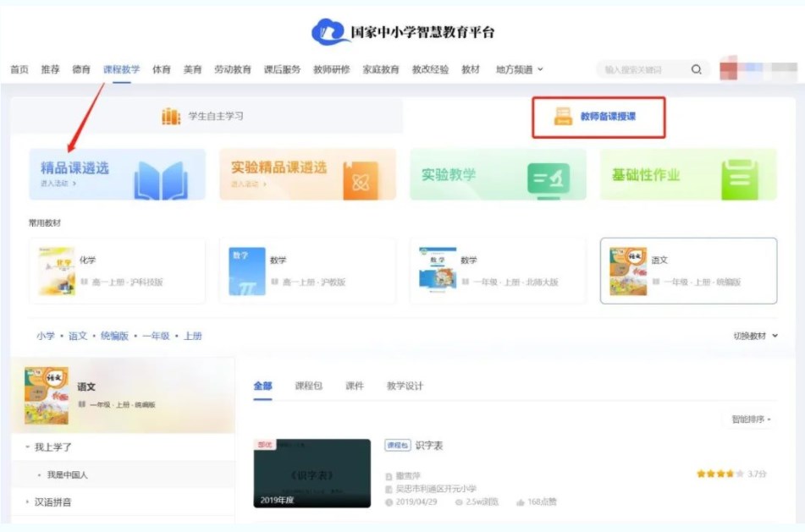Image resolution: width=805 pixels, height=532 pixels.
Task: Open the 数学 北师大版 textbook cover
Action: (x=438, y=271)
